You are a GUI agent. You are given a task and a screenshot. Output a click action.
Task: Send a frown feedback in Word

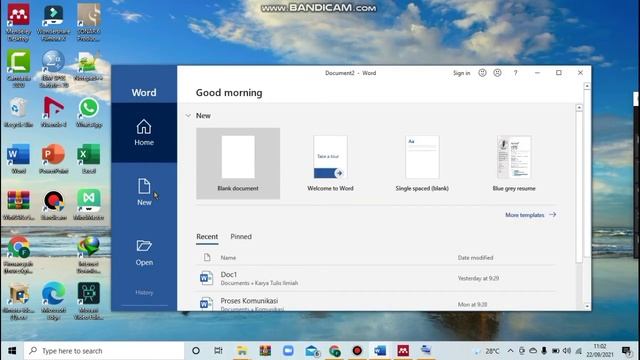(497, 73)
